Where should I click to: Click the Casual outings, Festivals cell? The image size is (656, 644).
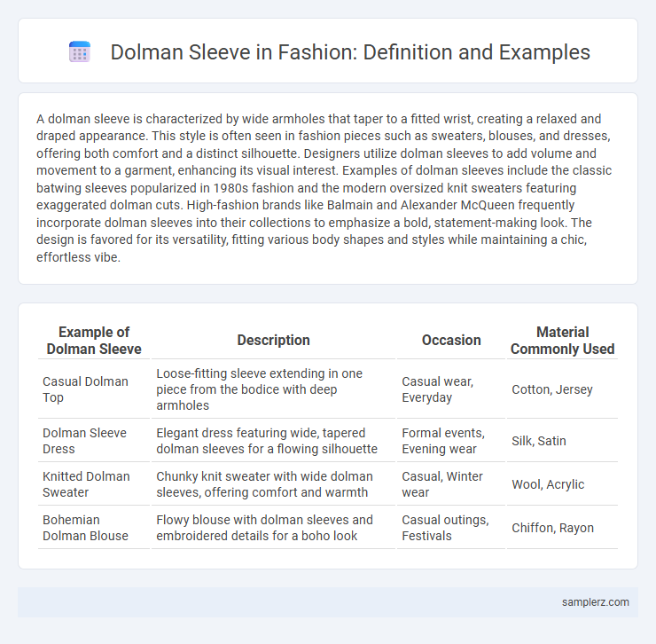pyautogui.click(x=451, y=528)
